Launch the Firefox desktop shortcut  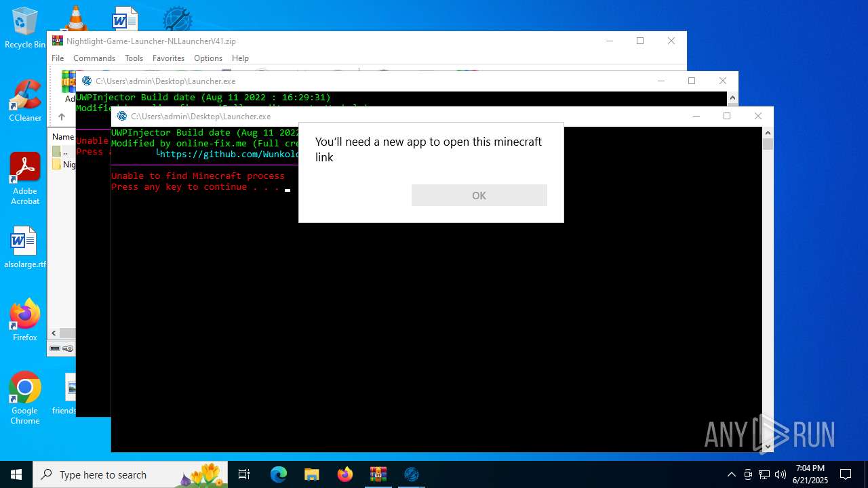25,320
